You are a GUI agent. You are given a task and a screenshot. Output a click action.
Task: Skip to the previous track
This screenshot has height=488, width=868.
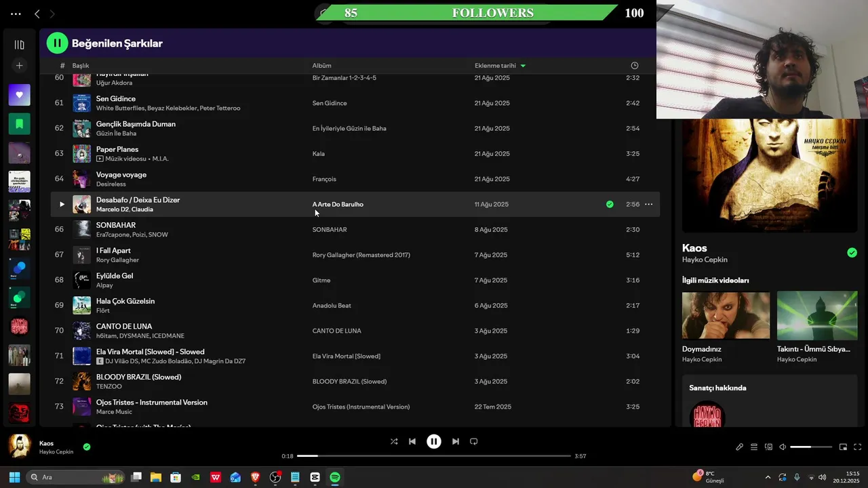pyautogui.click(x=412, y=441)
